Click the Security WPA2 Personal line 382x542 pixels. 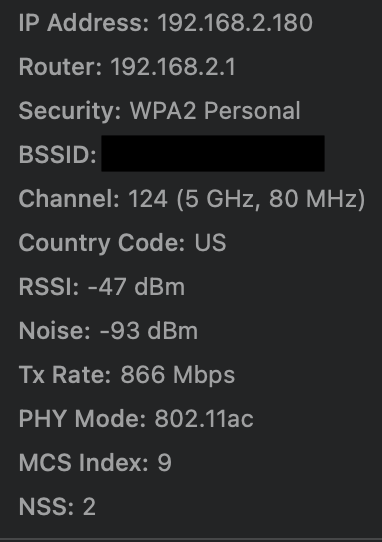[x=159, y=111]
